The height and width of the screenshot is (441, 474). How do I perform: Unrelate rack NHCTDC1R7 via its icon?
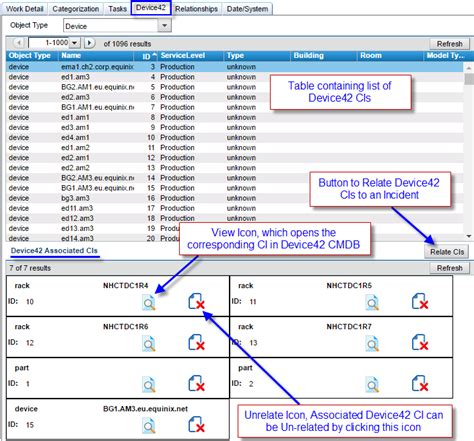point(420,342)
